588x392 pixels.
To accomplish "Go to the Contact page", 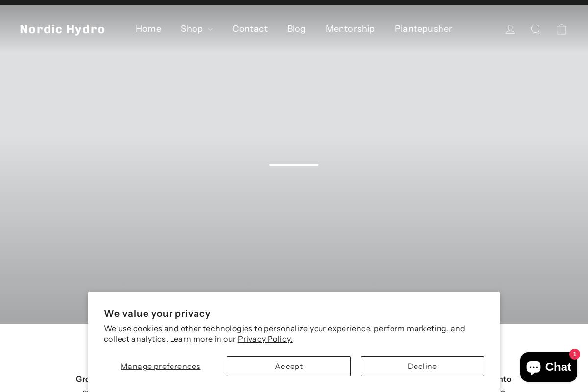I will 250,29.
